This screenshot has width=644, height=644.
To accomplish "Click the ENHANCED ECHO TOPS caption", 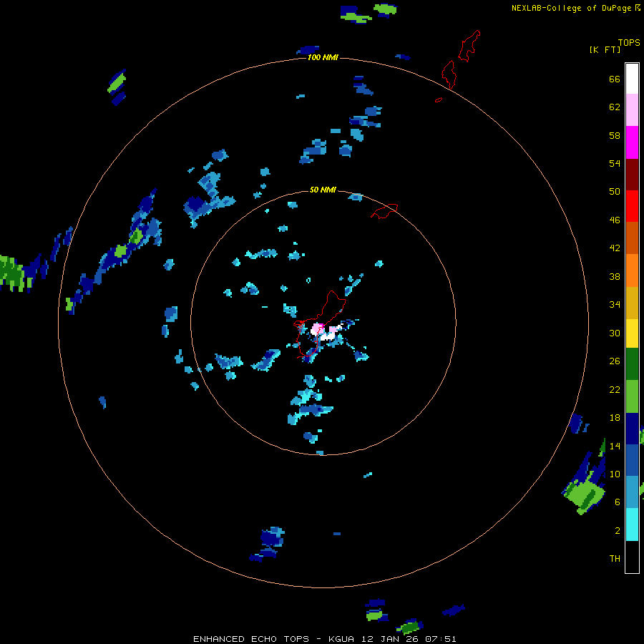I will (x=251, y=639).
